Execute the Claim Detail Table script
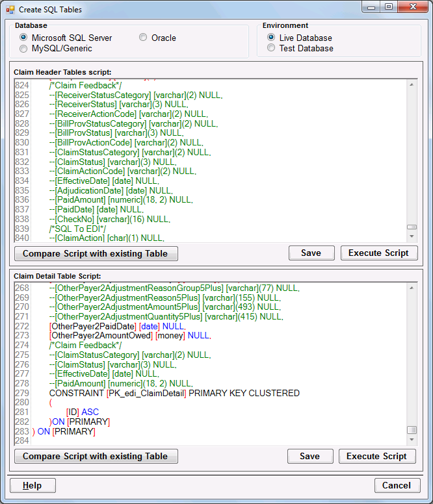Screen dimensions: 433x504 [x=377, y=456]
